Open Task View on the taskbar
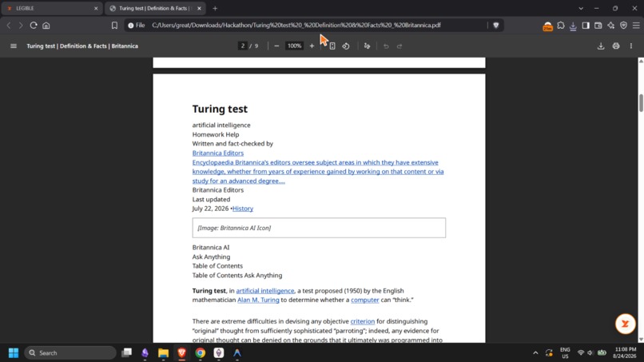 (x=127, y=352)
